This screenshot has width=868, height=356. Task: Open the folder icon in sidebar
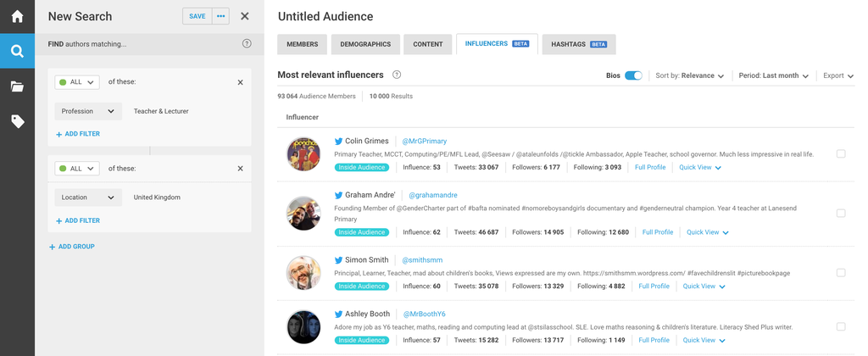click(17, 86)
